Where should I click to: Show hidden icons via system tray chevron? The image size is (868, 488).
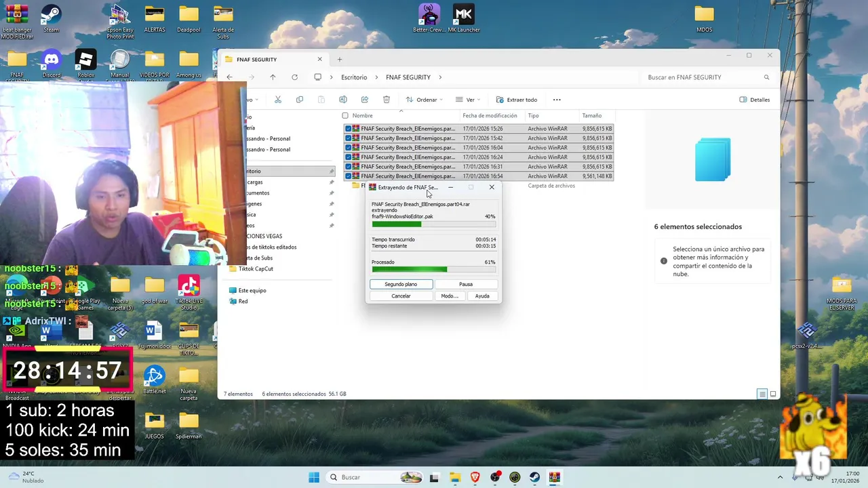click(780, 477)
